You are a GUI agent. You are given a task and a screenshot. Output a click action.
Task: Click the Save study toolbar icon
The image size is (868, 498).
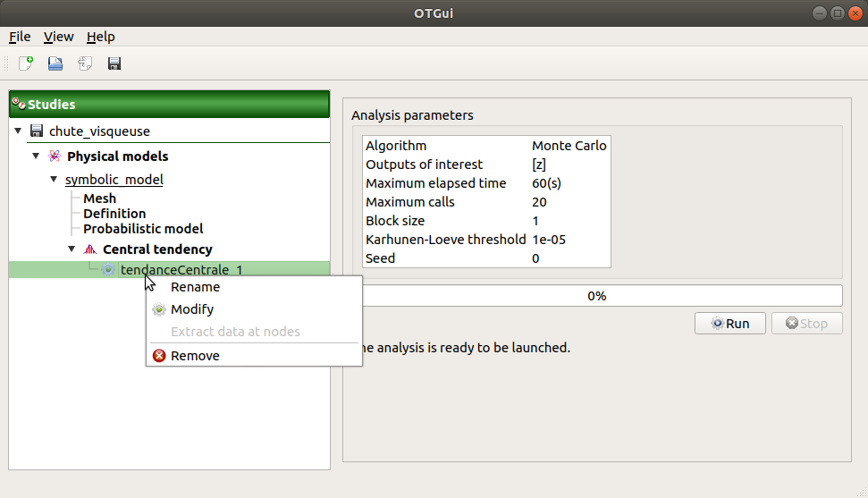(x=114, y=63)
